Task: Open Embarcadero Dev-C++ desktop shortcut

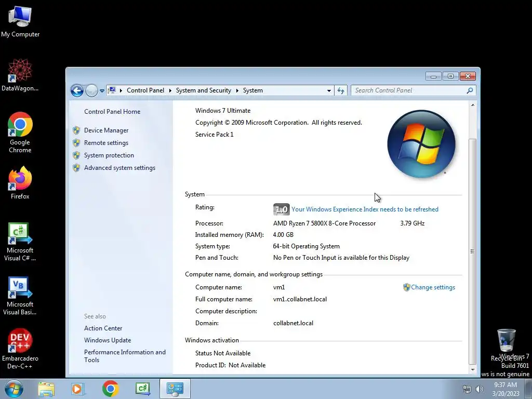Action: [20, 349]
